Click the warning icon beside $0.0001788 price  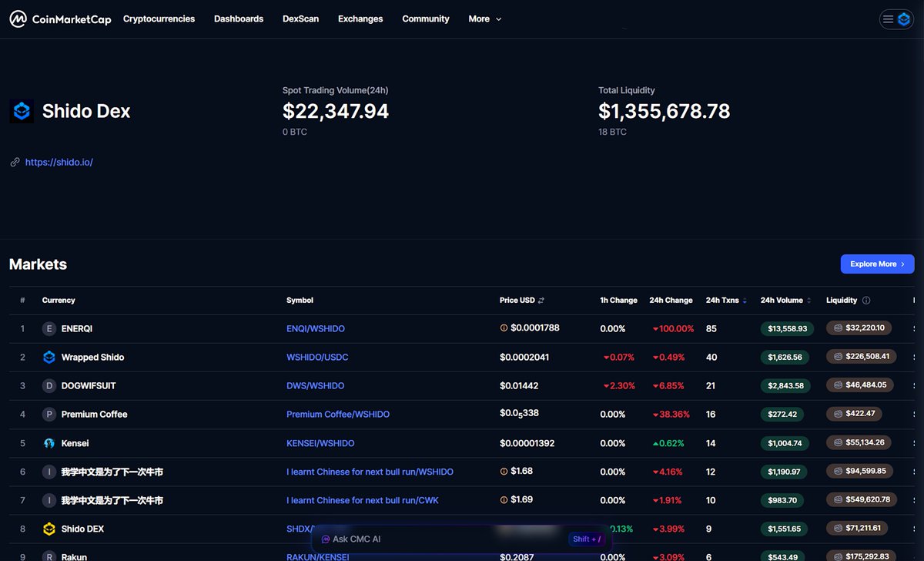(x=504, y=328)
